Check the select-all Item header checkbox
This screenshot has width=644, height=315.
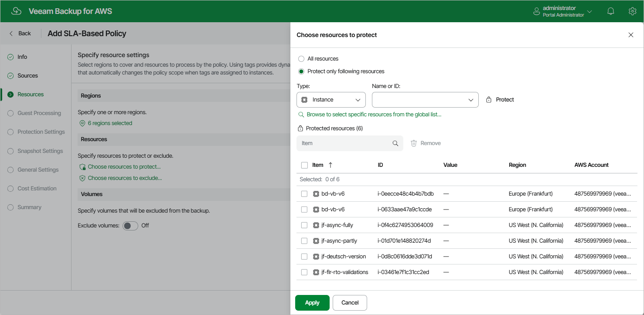(304, 165)
